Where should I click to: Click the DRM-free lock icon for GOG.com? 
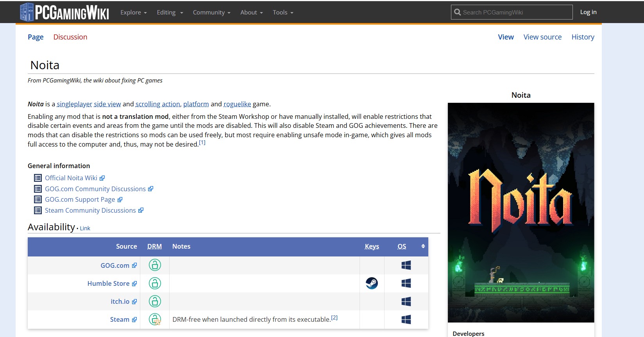(x=155, y=265)
